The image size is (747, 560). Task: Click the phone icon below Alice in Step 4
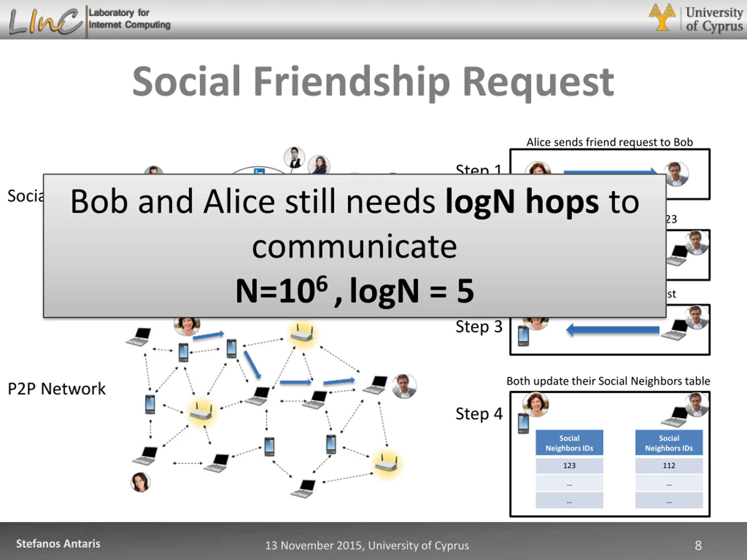click(523, 423)
